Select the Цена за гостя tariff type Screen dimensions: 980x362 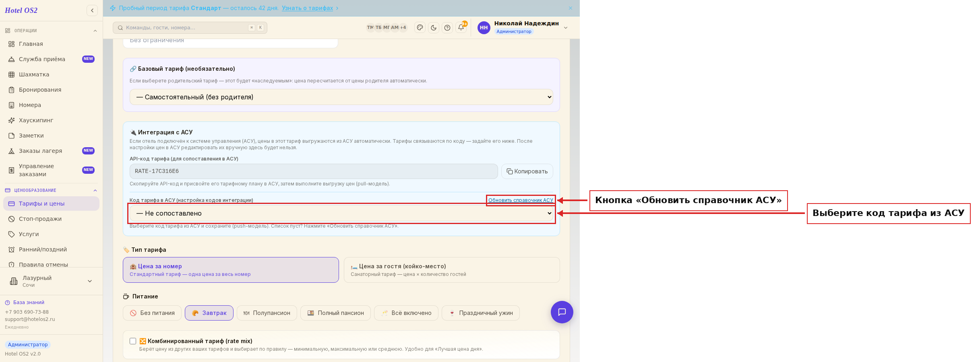[452, 270]
